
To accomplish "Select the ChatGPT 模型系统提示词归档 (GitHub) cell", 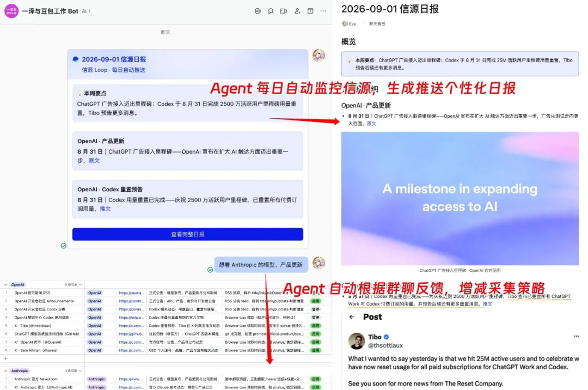I will click(x=47, y=334).
